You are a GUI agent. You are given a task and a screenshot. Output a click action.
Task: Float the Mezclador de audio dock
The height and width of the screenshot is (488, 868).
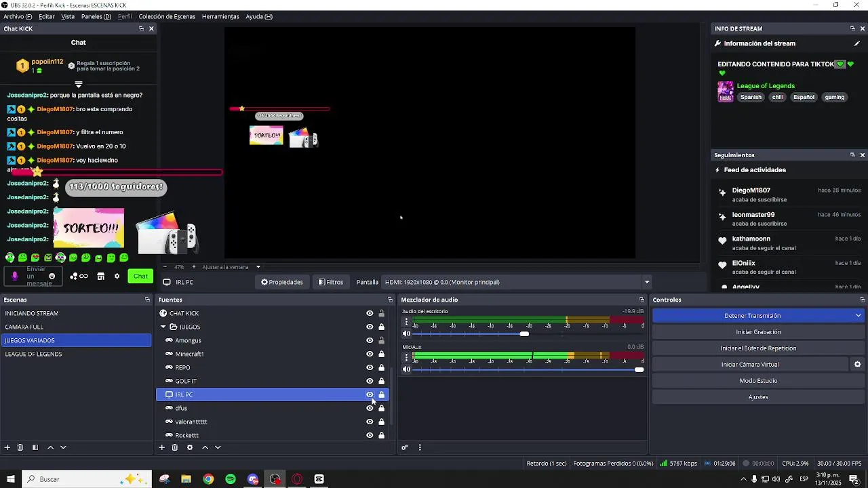642,300
